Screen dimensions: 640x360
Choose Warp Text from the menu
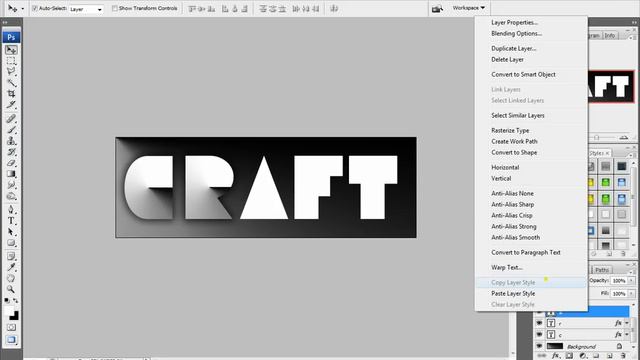(507, 267)
